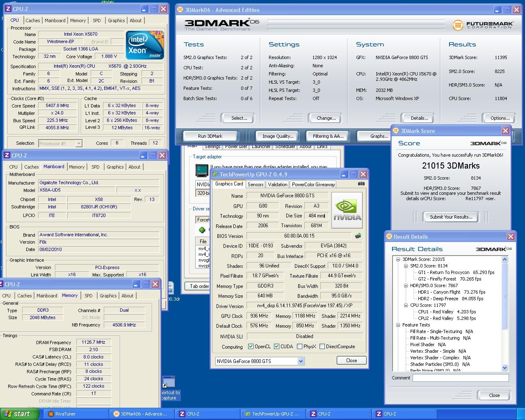Image resolution: width=525 pixels, height=420 pixels.
Task: Click the BIOS save chip icon in GPU-Z
Action: pyautogui.click(x=358, y=236)
